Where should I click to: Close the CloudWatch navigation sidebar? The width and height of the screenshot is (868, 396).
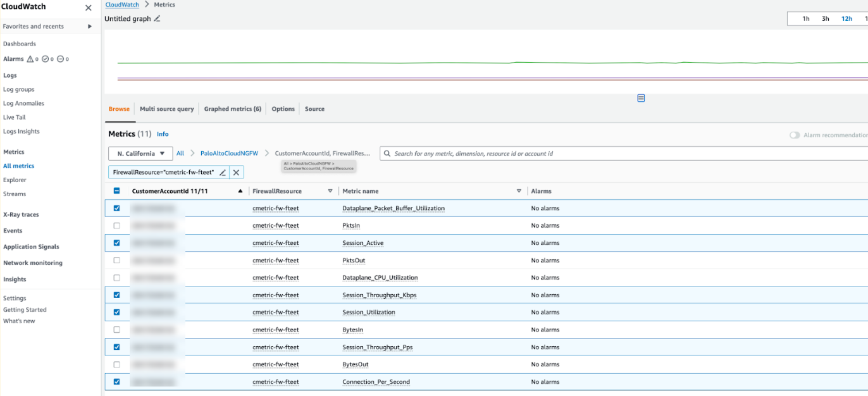point(88,8)
